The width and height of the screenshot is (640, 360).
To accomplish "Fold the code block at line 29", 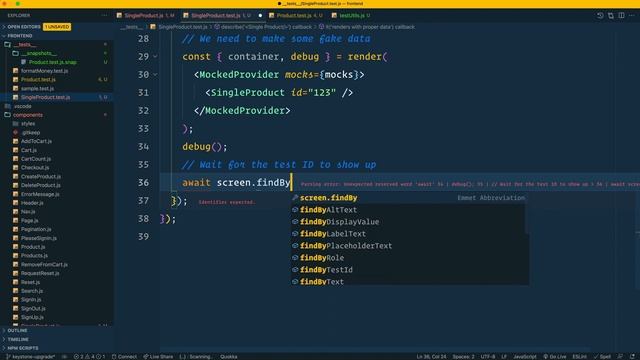I will (x=155, y=57).
